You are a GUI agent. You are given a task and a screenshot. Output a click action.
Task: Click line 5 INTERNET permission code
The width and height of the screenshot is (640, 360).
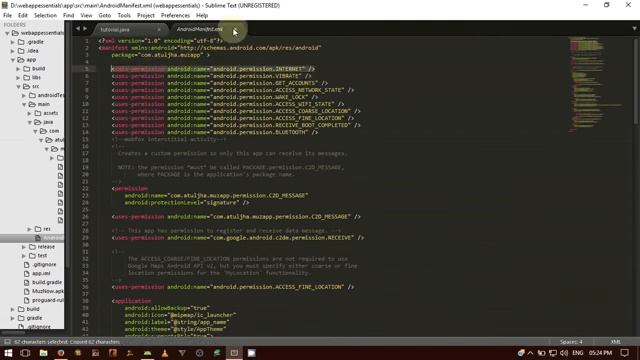[213, 69]
